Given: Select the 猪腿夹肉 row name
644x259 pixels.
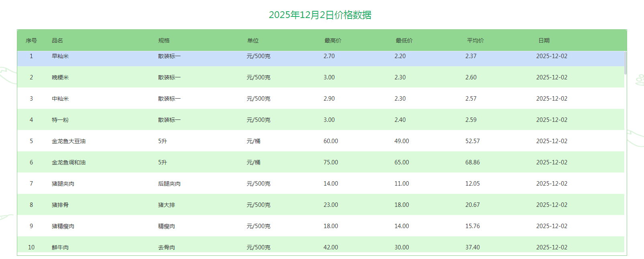Looking at the screenshot, I should click(63, 184).
